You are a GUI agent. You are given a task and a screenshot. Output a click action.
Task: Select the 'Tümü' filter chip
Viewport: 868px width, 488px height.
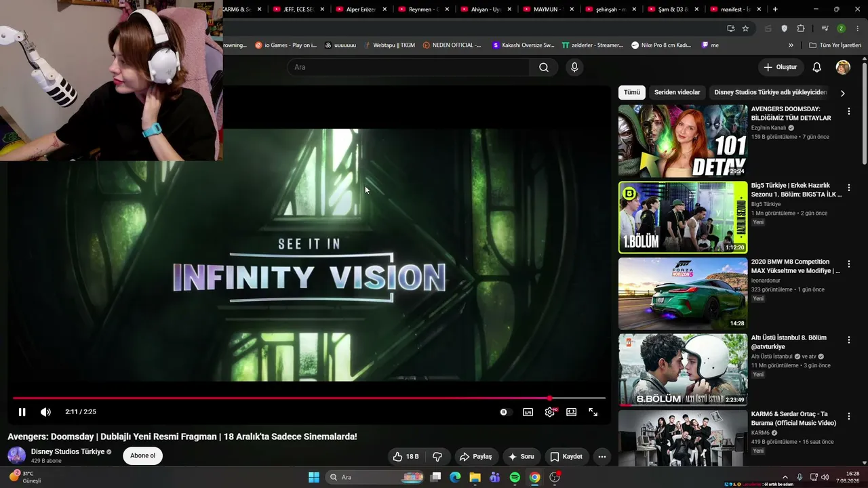tap(632, 92)
